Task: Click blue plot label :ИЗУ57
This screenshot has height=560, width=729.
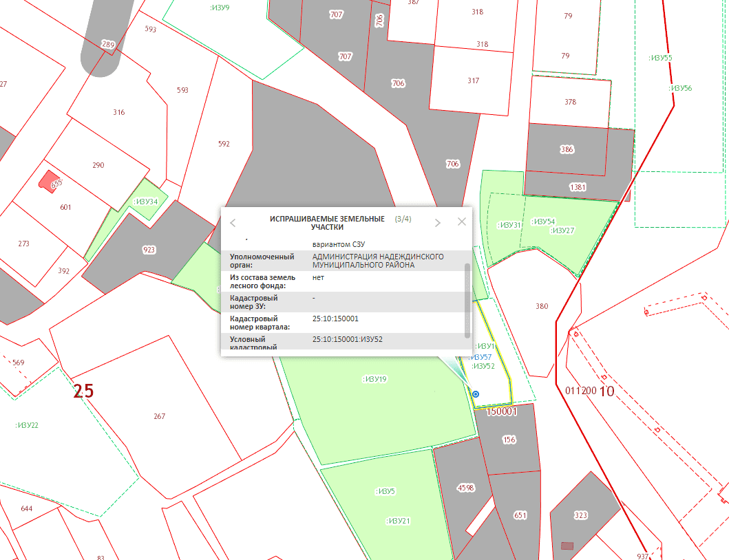Action: pos(480,357)
